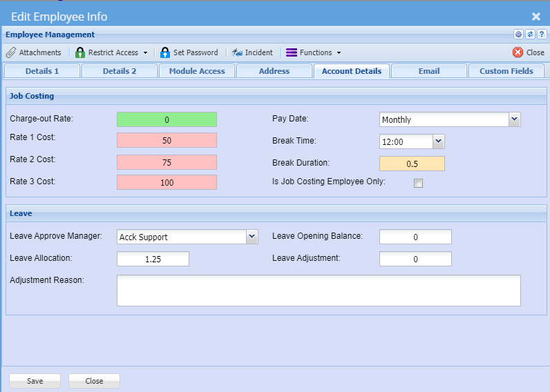Open the Module Access tab
Image resolution: width=550 pixels, height=392 pixels.
click(x=197, y=71)
